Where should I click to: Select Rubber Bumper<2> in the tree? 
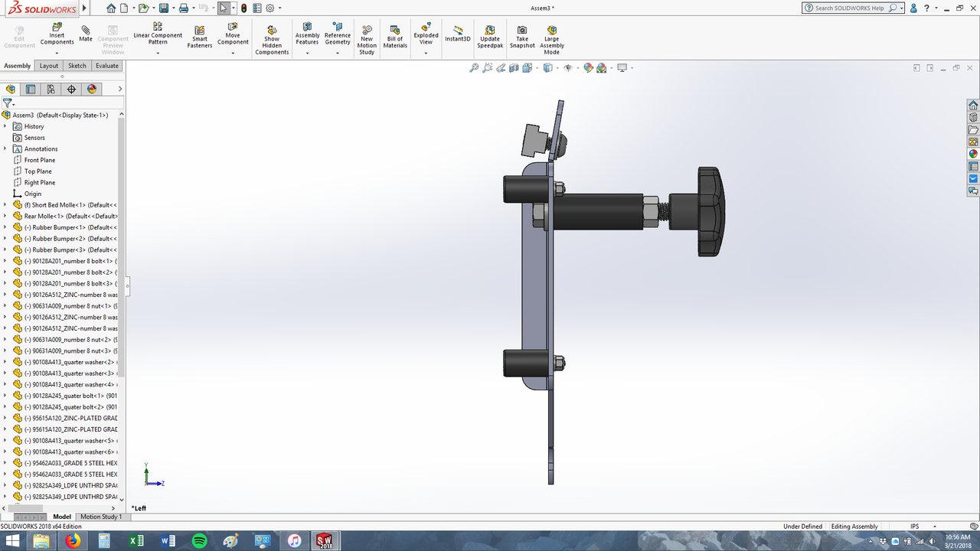[66, 239]
